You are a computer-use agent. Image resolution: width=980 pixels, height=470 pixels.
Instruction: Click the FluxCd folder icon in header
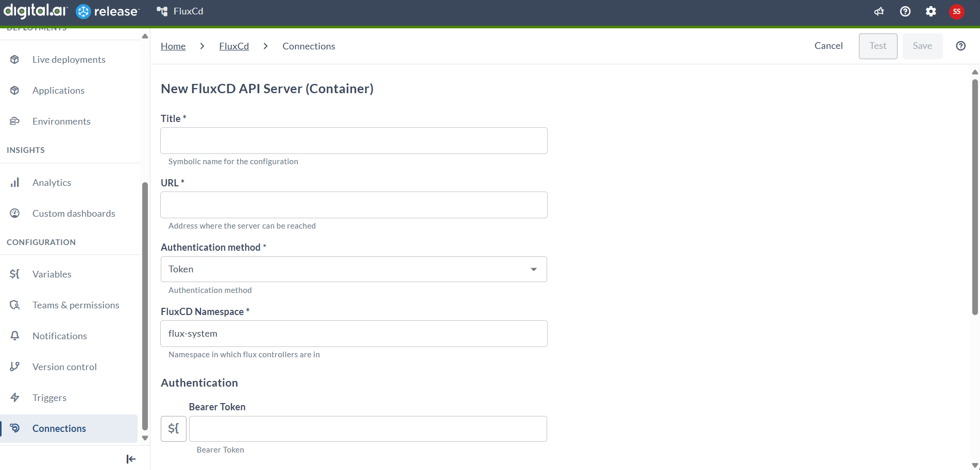click(x=162, y=11)
